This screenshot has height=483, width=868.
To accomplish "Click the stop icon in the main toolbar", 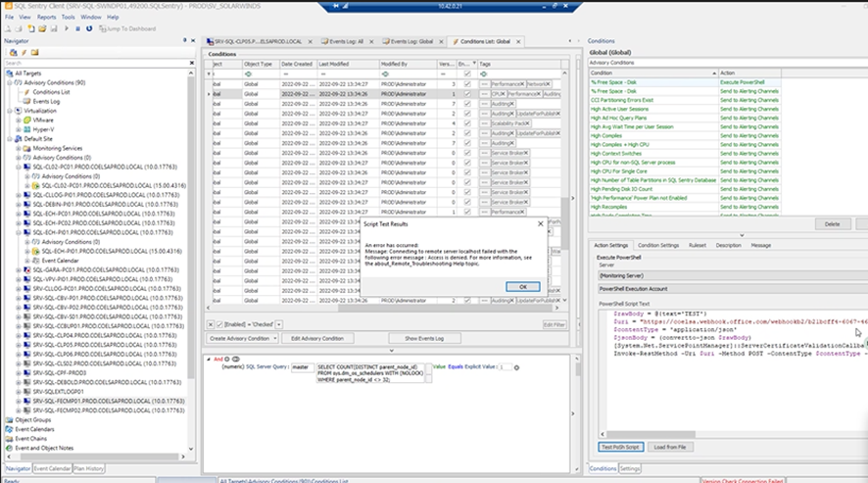I will coord(77,28).
